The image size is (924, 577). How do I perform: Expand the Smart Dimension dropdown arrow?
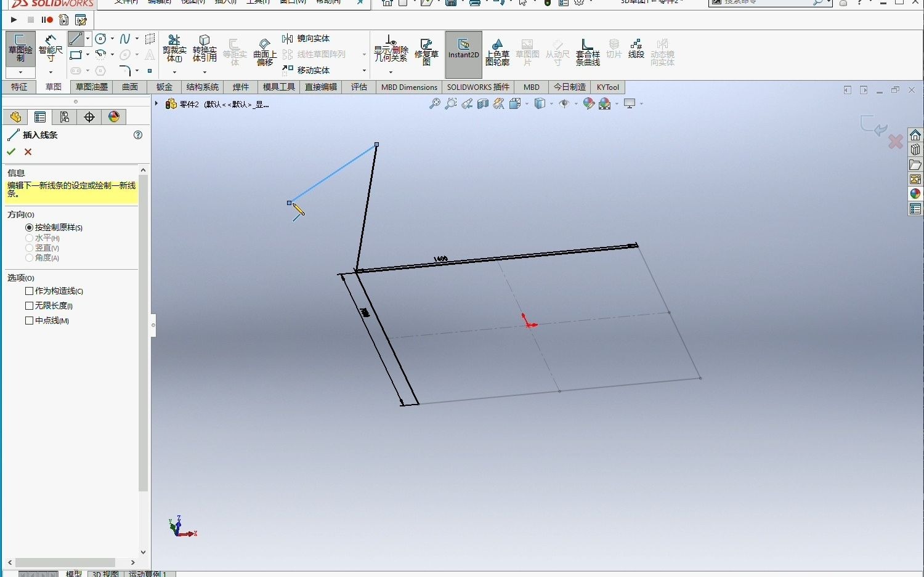(51, 72)
